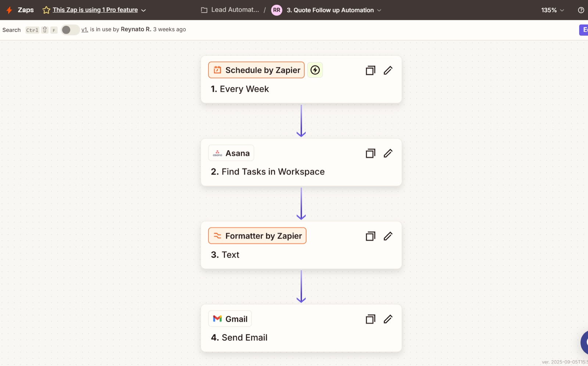Click the Gmail app badge
Viewport: 588px width, 366px height.
pyautogui.click(x=230, y=319)
